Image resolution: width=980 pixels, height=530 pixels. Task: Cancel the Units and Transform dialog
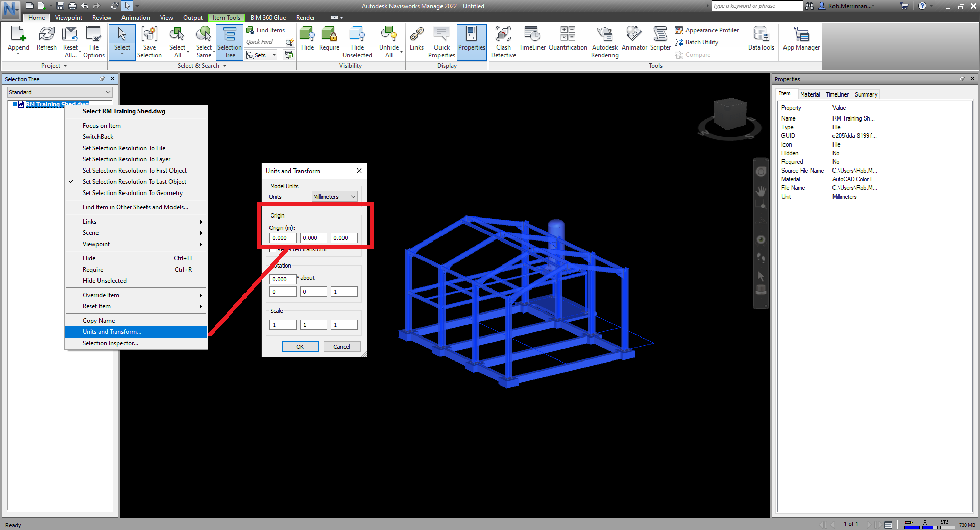tap(341, 346)
